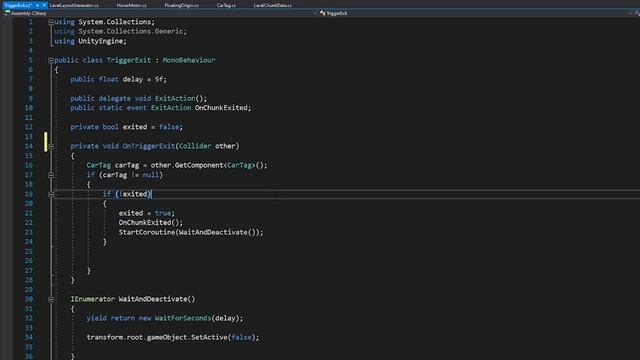Click 'OnChunkExited();' call on line 22

pos(151,223)
